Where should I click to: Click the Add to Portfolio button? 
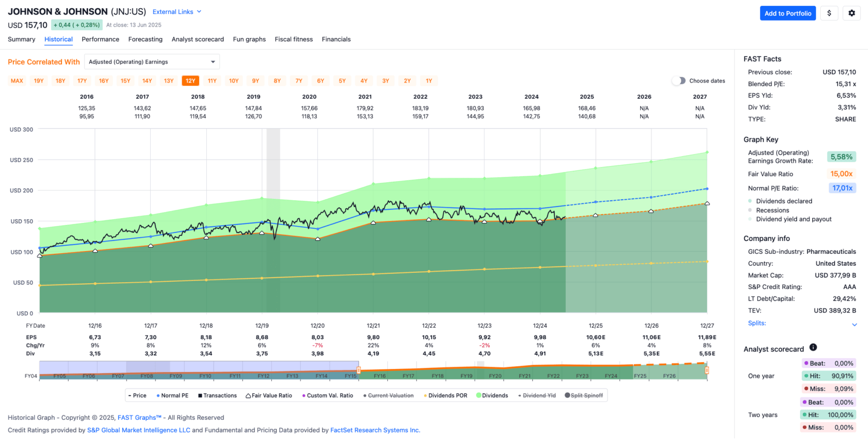pos(788,13)
